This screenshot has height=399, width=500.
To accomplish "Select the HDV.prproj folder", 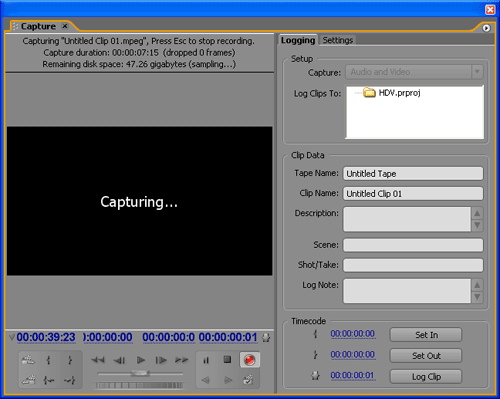I will [x=392, y=93].
